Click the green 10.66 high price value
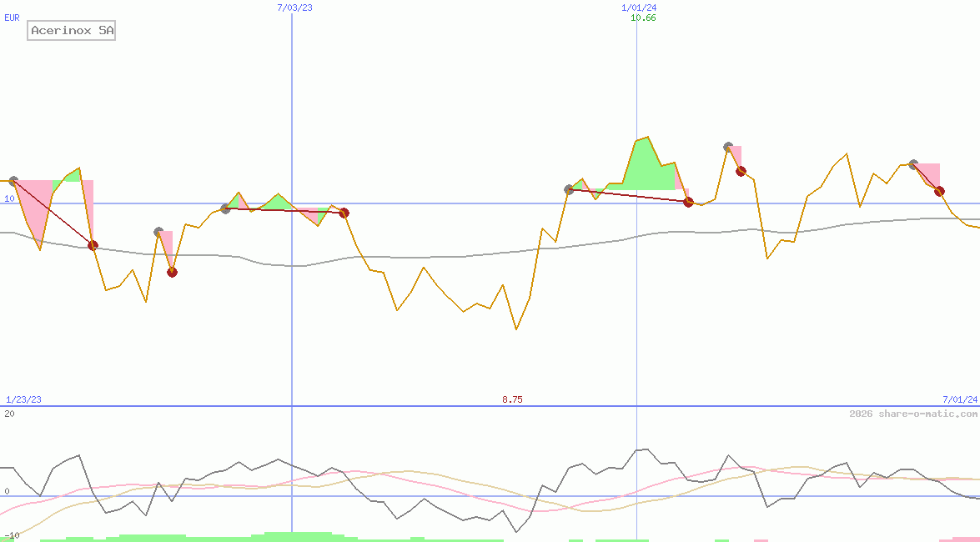 642,18
